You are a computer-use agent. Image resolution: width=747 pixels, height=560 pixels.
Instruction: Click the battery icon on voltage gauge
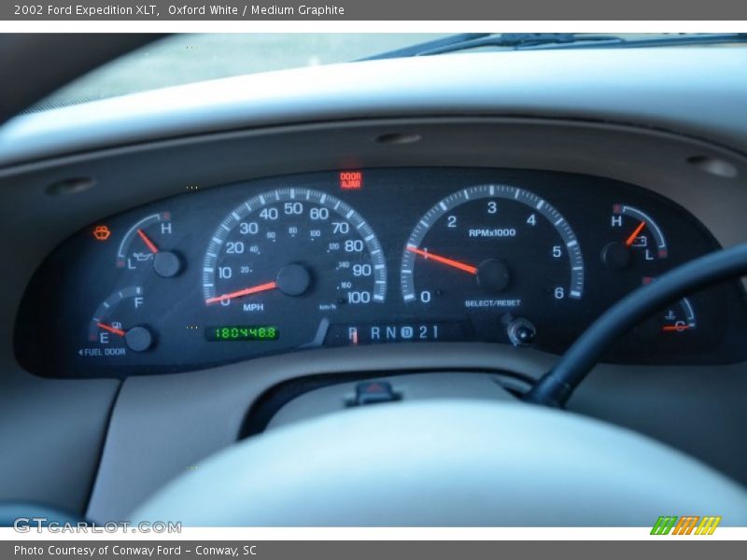pyautogui.click(x=640, y=241)
